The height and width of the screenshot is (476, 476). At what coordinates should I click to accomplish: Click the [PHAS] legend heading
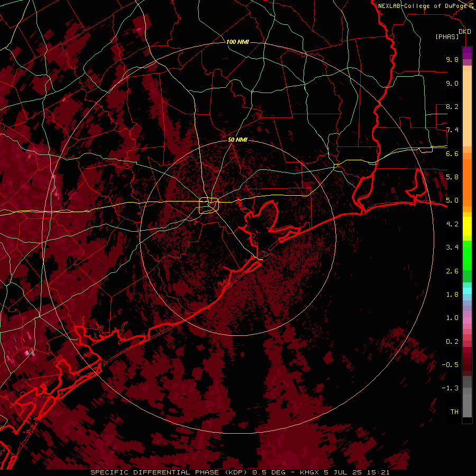447,36
